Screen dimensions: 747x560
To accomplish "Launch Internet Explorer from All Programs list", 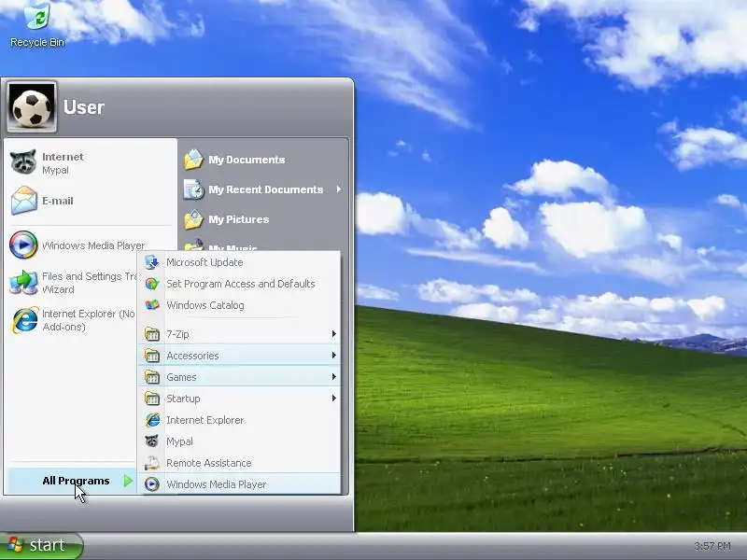I will 239,420.
